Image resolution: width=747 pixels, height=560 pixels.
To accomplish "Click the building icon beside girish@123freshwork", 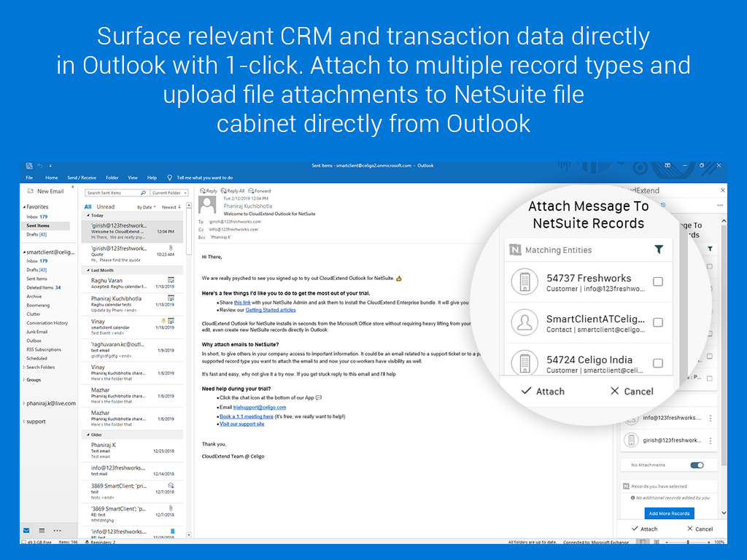I will [631, 440].
